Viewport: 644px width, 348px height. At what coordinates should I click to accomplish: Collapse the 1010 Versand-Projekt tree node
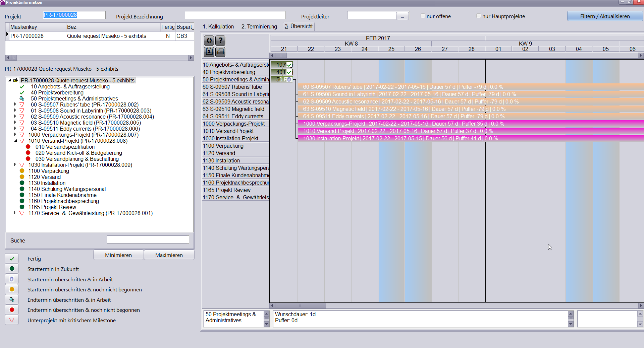coord(15,141)
